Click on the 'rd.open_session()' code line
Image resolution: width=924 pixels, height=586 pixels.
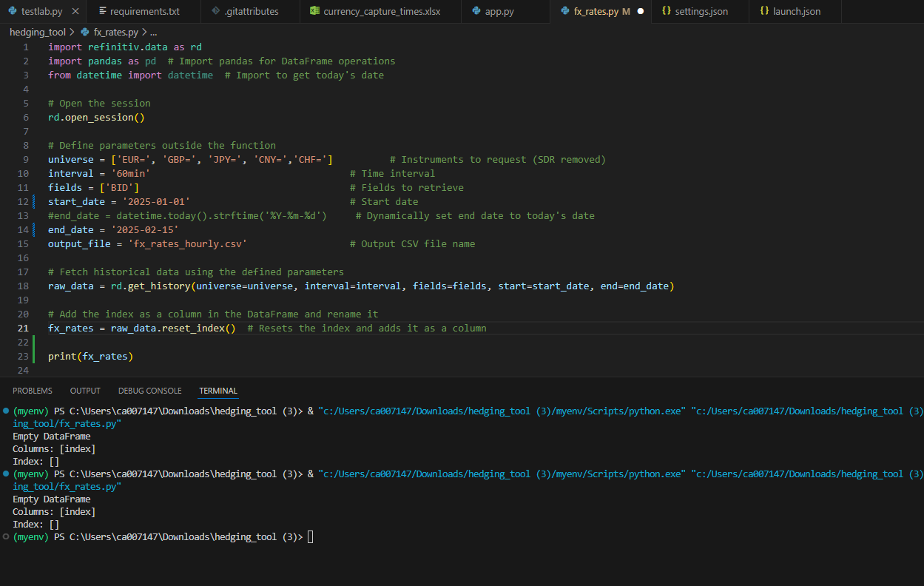coord(96,118)
